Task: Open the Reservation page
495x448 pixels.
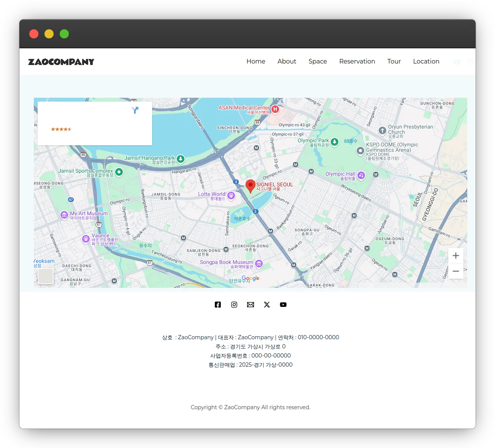Action: tap(357, 61)
